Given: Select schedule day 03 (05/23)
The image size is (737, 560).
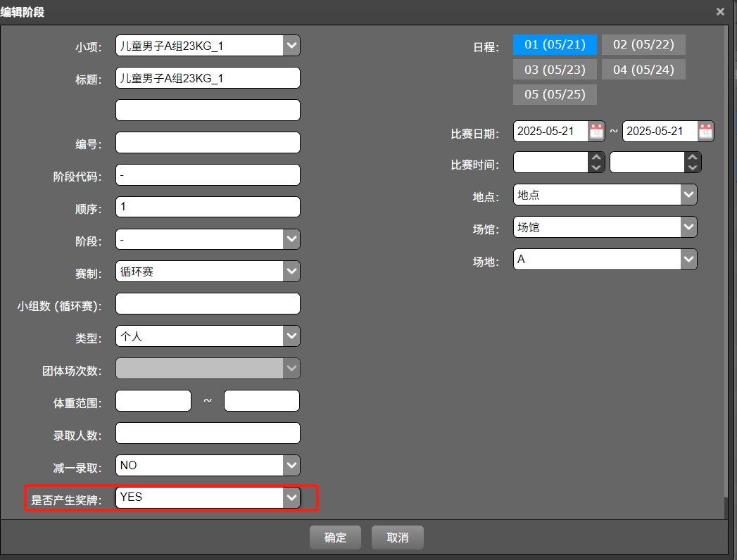Looking at the screenshot, I should point(555,70).
